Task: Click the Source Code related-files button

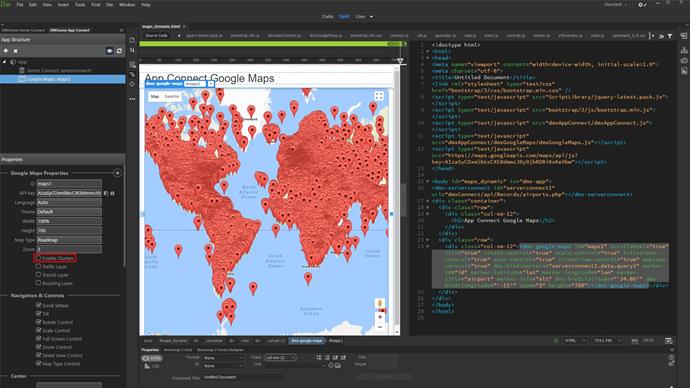Action: (156, 36)
